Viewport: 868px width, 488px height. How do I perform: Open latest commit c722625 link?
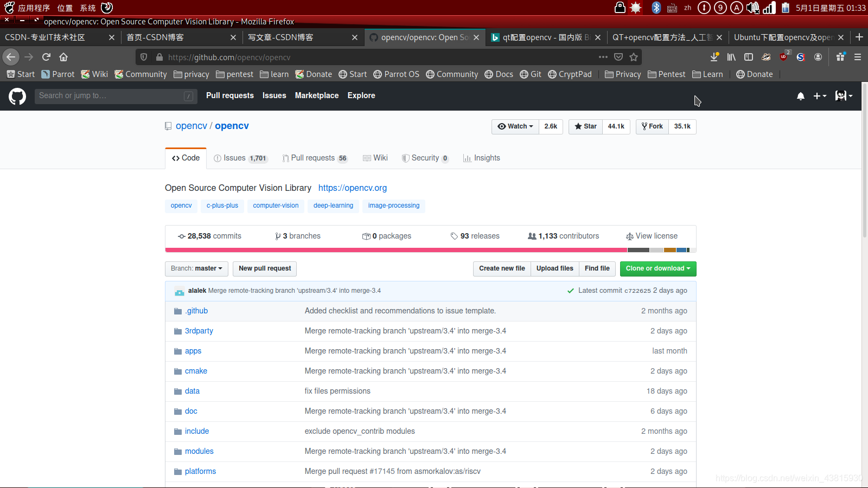[637, 291]
